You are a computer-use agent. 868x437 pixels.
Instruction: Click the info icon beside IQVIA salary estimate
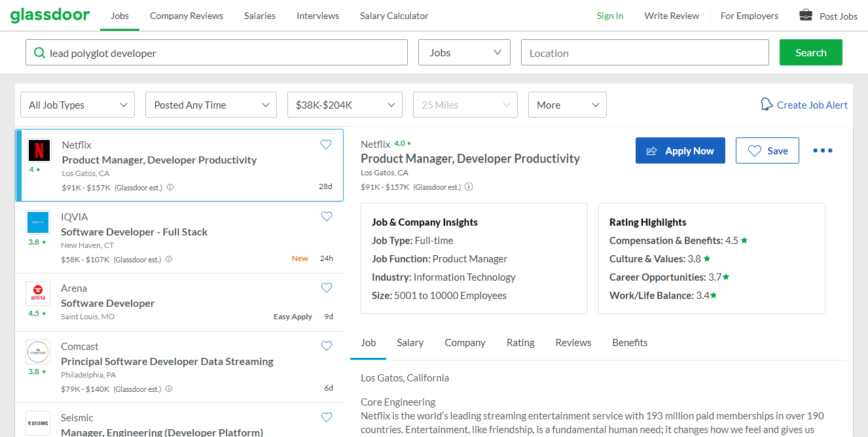point(169,259)
